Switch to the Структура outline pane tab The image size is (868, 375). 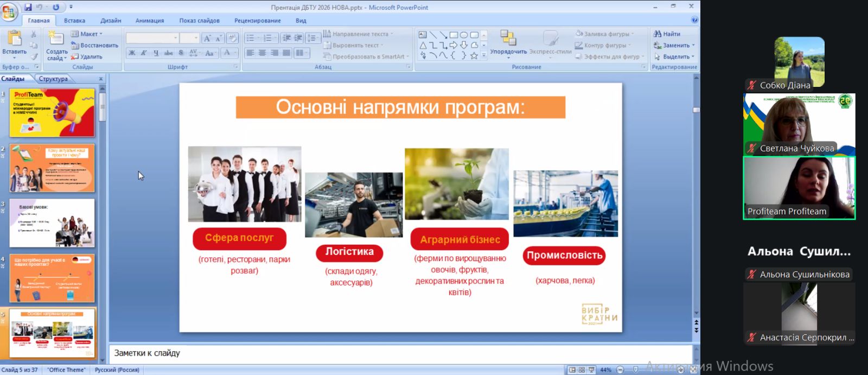tap(53, 79)
